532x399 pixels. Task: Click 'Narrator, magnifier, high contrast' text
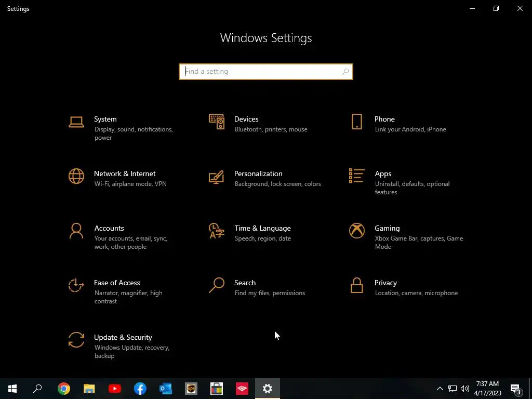pyautogui.click(x=128, y=297)
